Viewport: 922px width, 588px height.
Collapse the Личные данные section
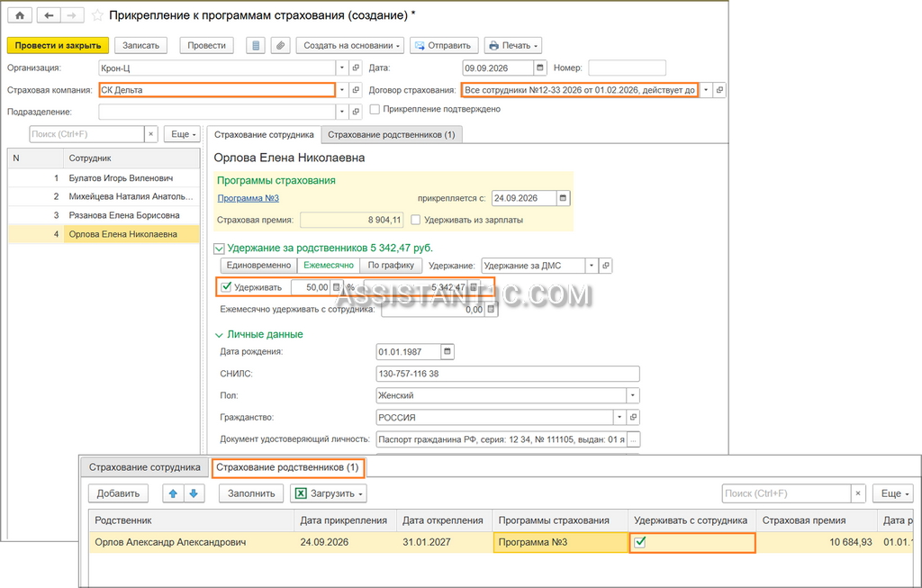point(219,335)
